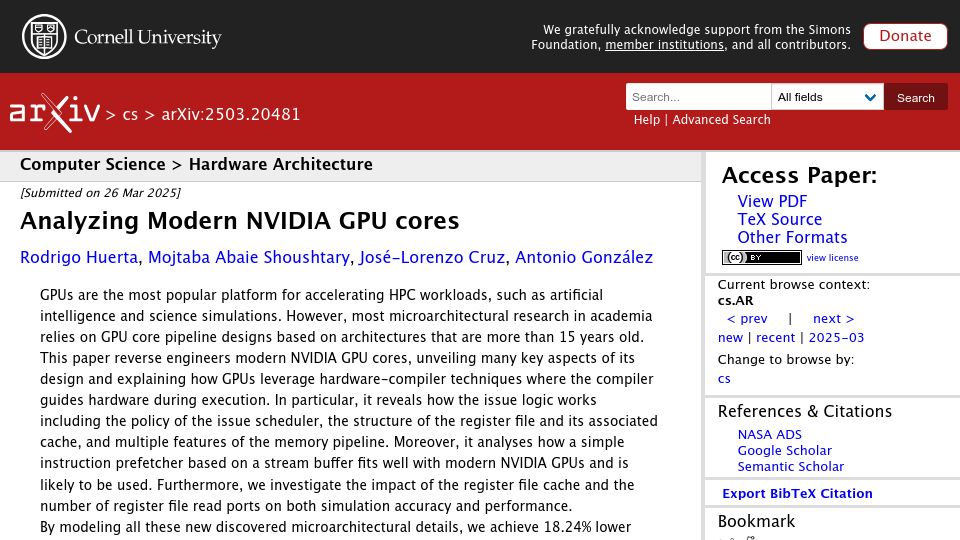
Task: Open the member institutions link
Action: (664, 45)
